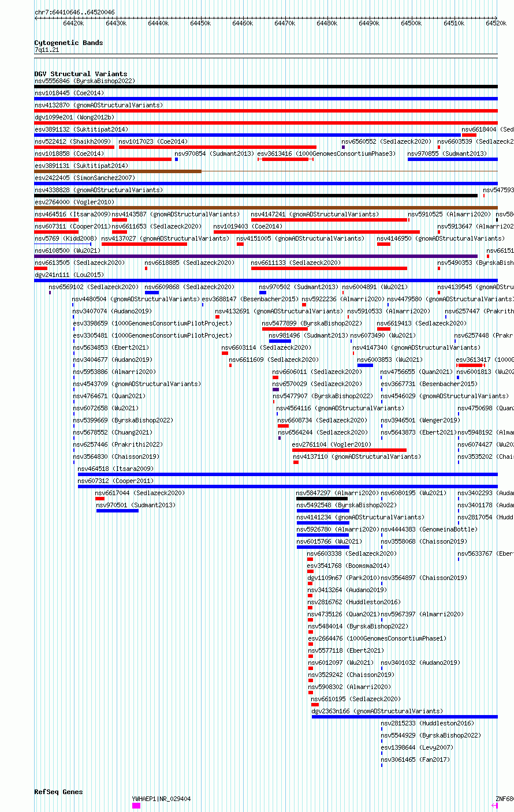
Task: Click nsv2815233 (Huddleston2016) label
Action: [x=427, y=723]
